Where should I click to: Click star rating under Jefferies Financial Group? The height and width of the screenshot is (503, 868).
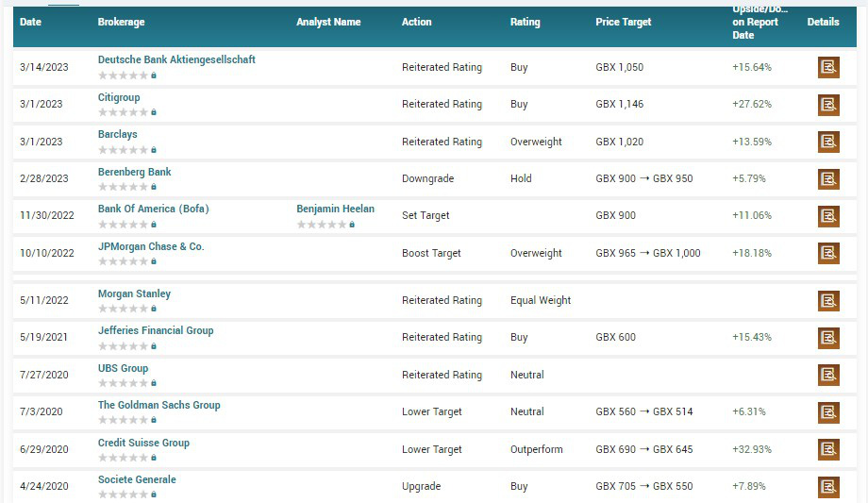[123, 345]
